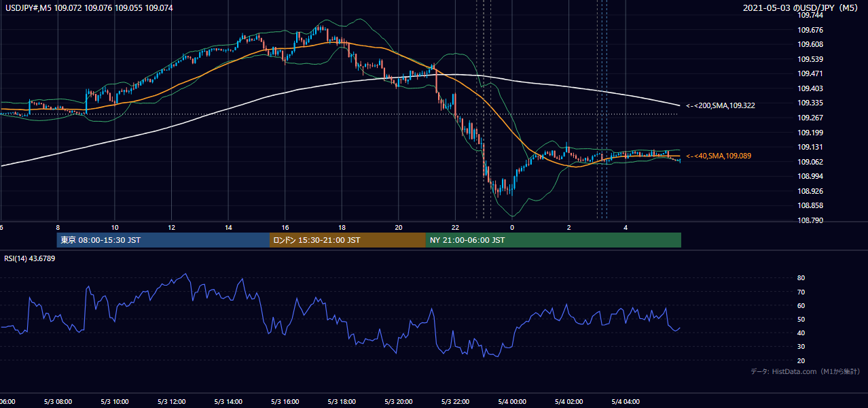This screenshot has height=408, width=868.
Task: Click price axis label 109.471
Action: [x=810, y=74]
